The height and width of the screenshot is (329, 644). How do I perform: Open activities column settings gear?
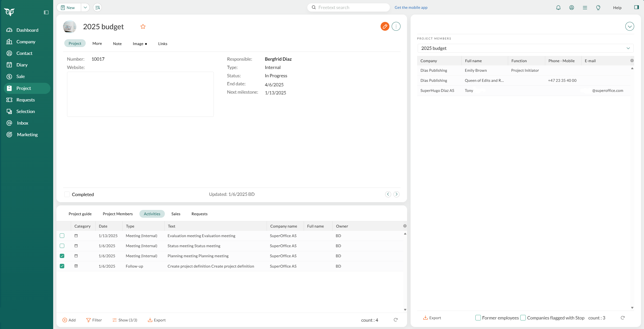coord(405,226)
